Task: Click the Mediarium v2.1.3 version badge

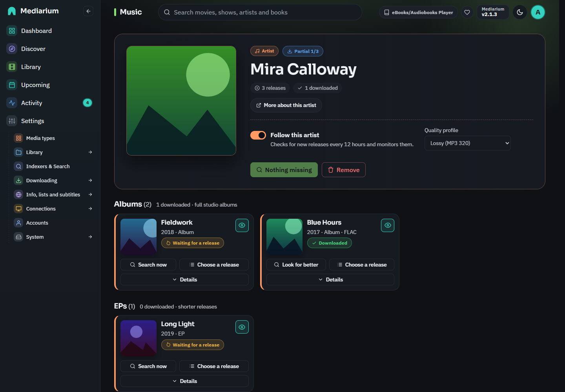Action: click(x=493, y=12)
